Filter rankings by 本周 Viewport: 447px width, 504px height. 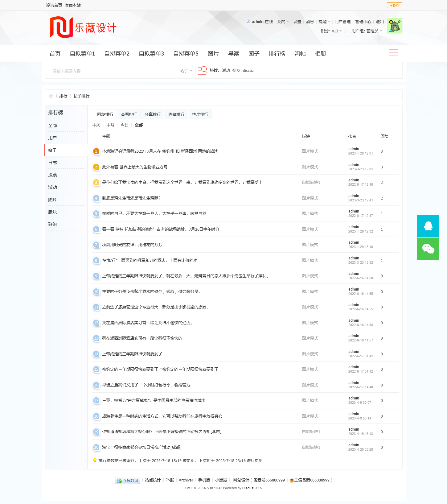tap(96, 125)
